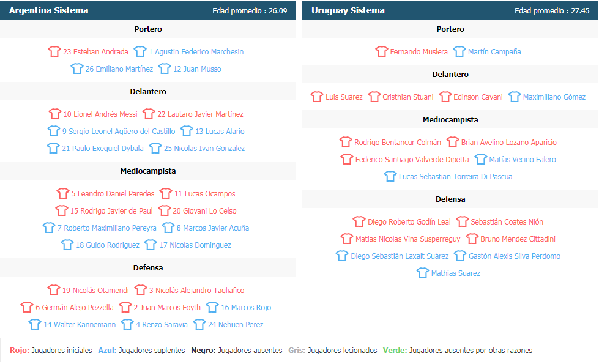Image resolution: width=599 pixels, height=364 pixels.
Task: Click the red jersey icon beside Fernando Muslera
Action: [382, 52]
